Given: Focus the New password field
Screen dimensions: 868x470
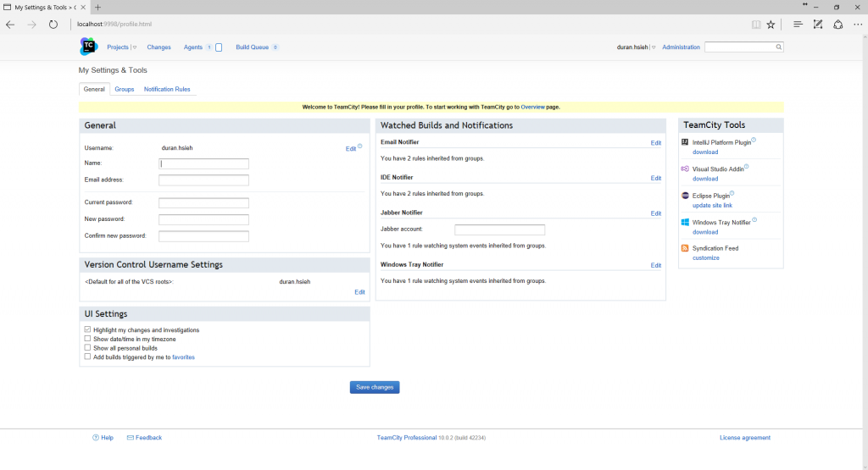Looking at the screenshot, I should (x=203, y=219).
